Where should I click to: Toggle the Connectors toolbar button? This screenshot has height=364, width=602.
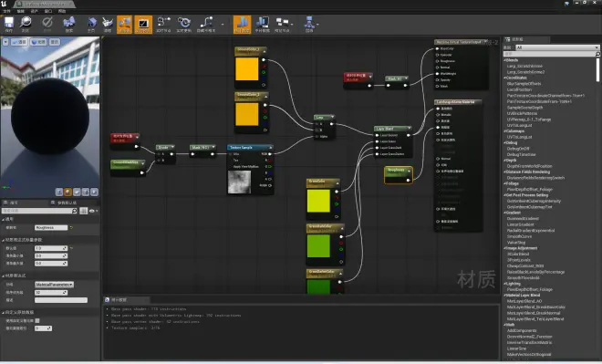point(124,25)
